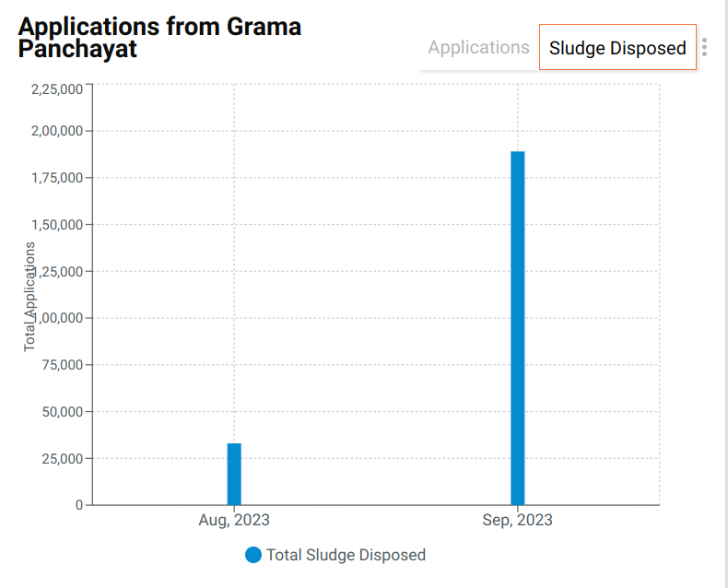This screenshot has height=588, width=728.
Task: Click the Sep, 2023 x-axis label
Action: (x=518, y=521)
